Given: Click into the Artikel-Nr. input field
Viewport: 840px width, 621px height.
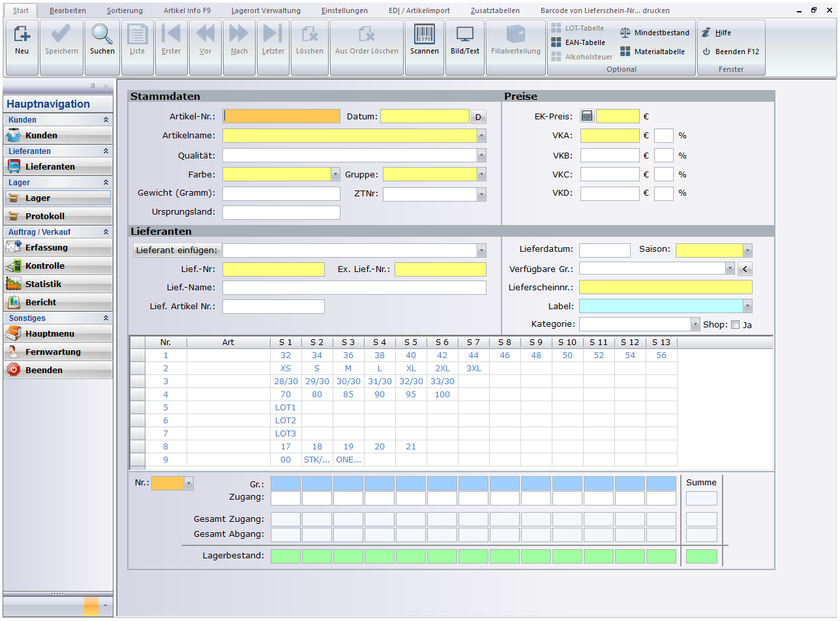Looking at the screenshot, I should pyautogui.click(x=282, y=117).
